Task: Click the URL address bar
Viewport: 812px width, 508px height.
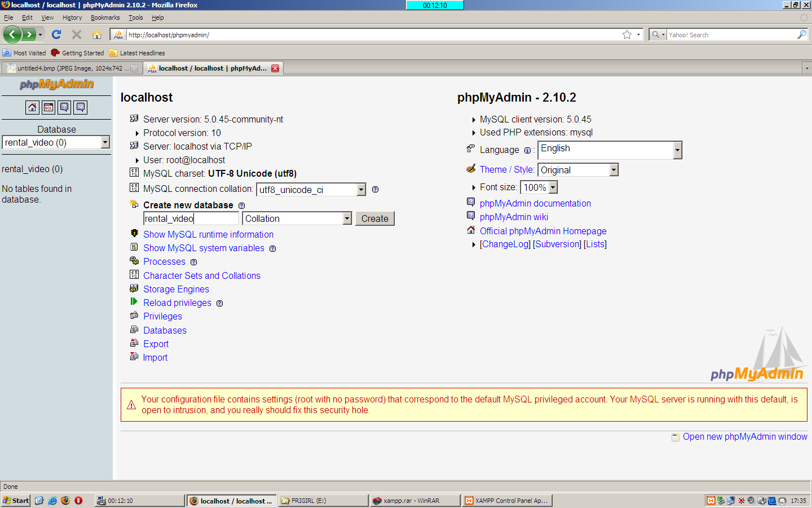Action: (372, 34)
